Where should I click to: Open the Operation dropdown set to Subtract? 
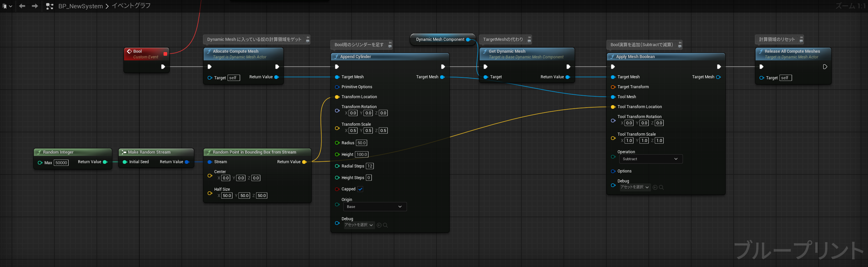tap(651, 159)
